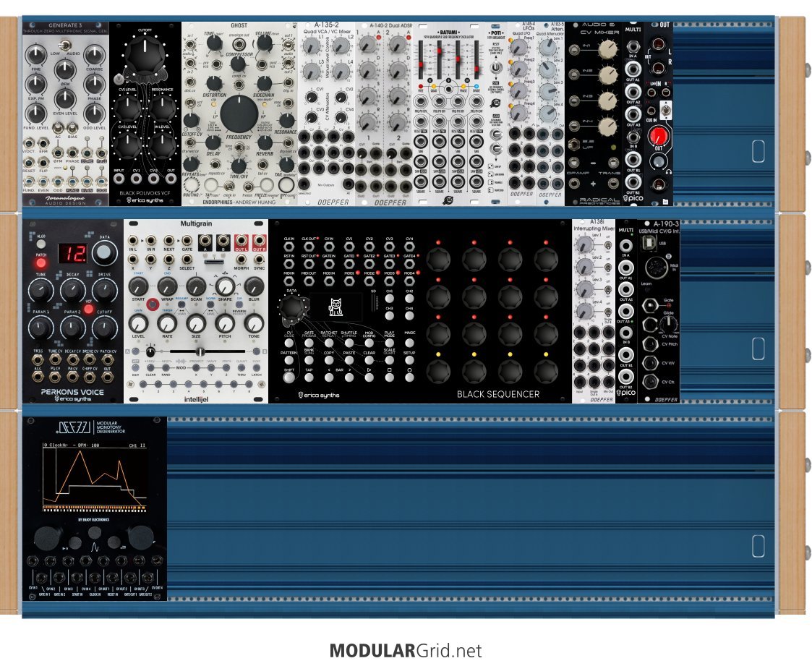Click the red PATCH button on Perkons Voice
The image size is (812, 666).
(41, 262)
